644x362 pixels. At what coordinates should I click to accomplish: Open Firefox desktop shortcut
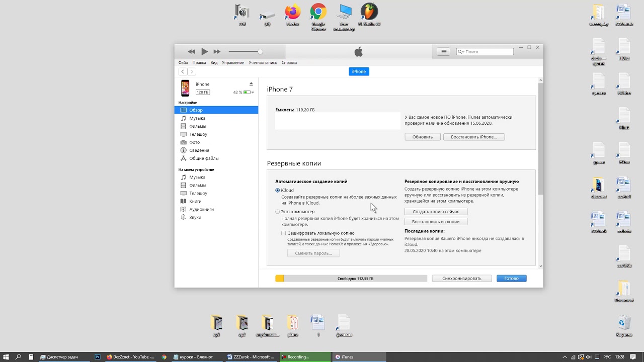(x=293, y=15)
